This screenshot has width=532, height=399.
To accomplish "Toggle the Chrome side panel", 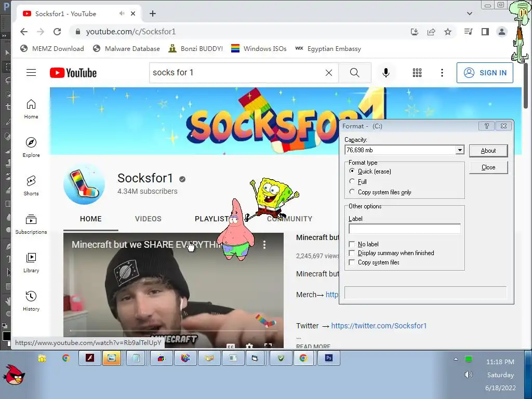I will pyautogui.click(x=485, y=32).
